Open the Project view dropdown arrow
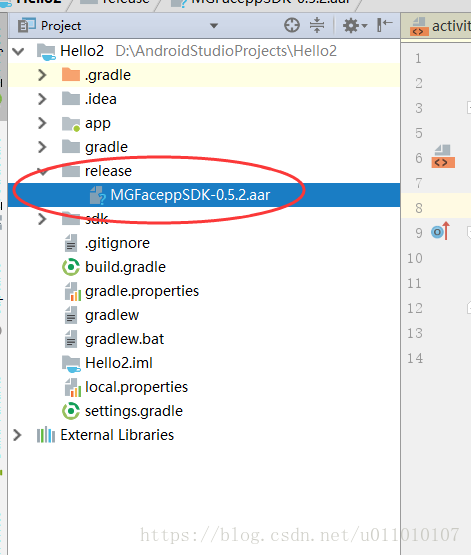The width and height of the screenshot is (471, 555). (214, 26)
